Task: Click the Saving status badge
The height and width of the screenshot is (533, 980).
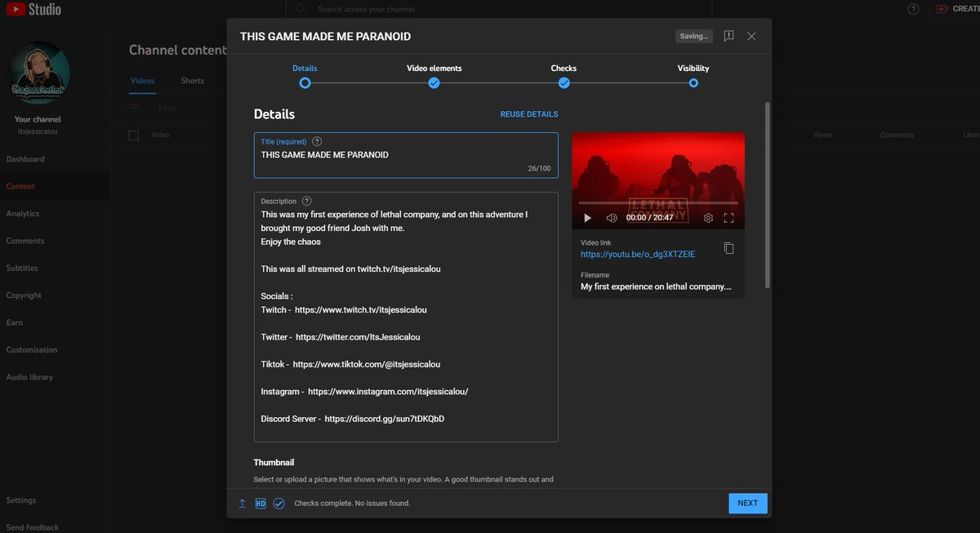Action: [694, 36]
